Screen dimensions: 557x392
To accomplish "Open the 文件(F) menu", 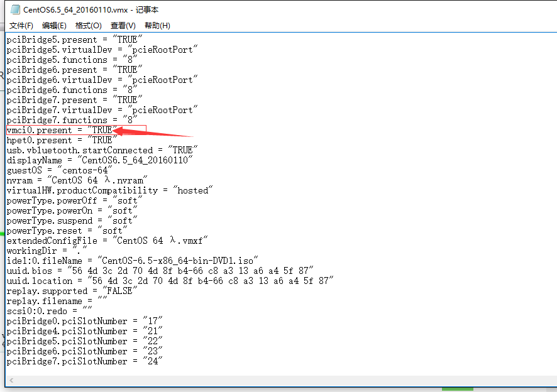I will (x=21, y=26).
